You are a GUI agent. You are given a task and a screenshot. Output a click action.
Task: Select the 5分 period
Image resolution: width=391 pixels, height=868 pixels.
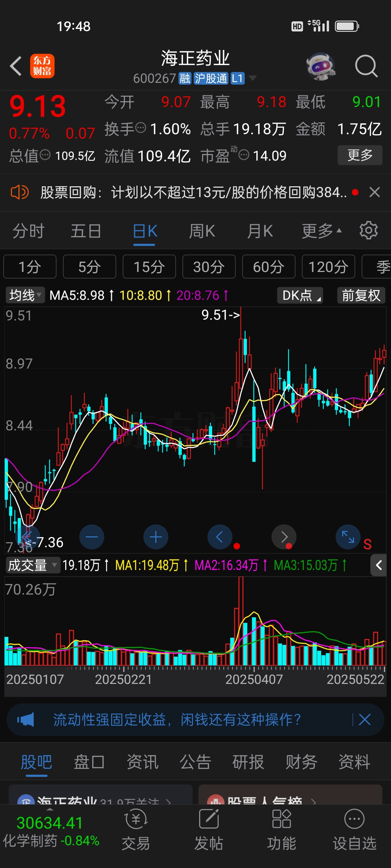[x=89, y=267]
